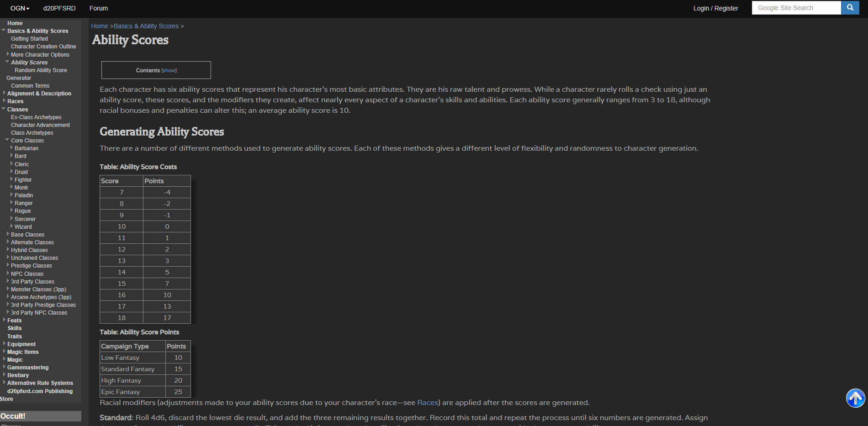Open the OGN dropdown menu
Screen dimensions: 868x426
(20, 8)
